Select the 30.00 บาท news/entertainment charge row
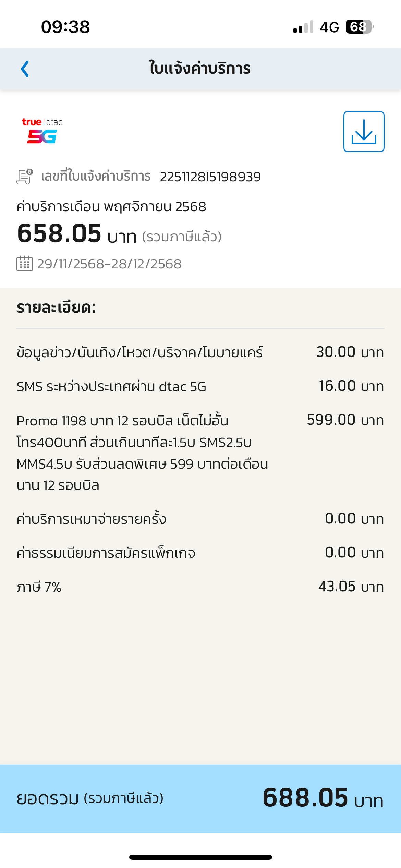Image resolution: width=401 pixels, height=868 pixels. [200, 352]
